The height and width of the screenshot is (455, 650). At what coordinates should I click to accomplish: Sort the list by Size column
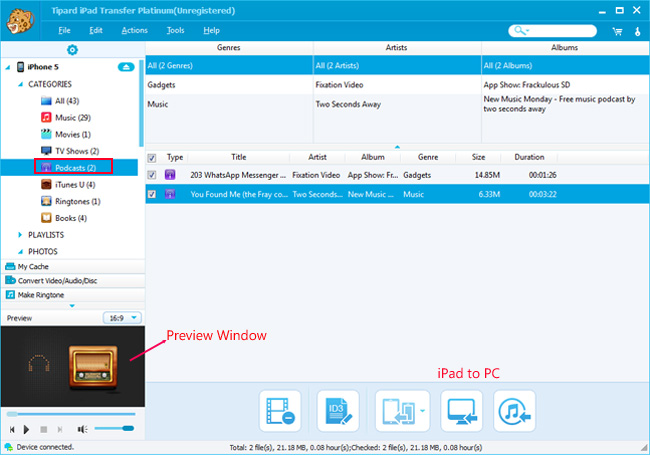(478, 157)
